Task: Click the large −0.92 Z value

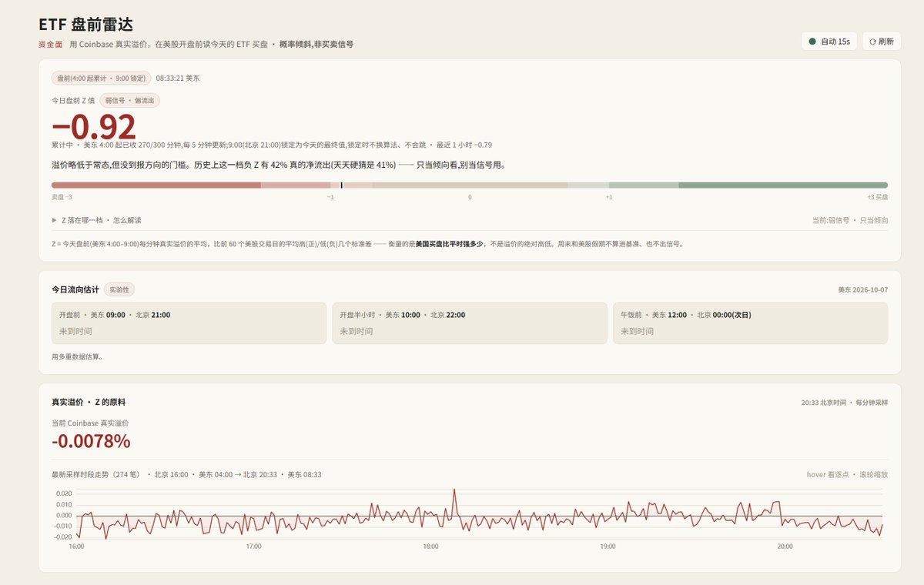Action: (x=94, y=127)
